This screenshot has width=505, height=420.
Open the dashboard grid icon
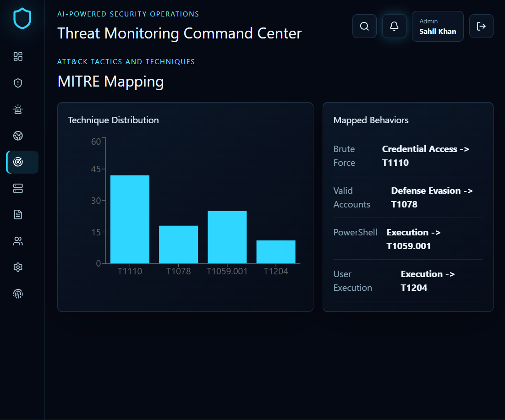(18, 57)
